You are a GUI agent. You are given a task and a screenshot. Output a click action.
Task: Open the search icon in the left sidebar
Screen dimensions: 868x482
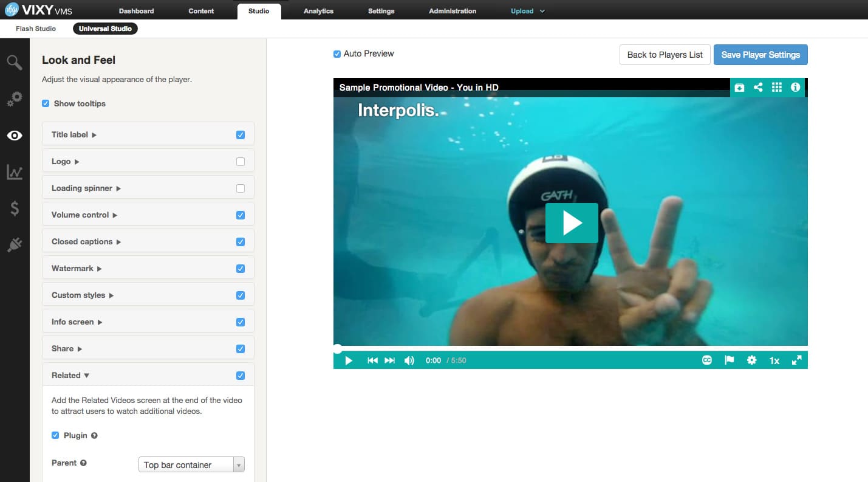point(15,62)
